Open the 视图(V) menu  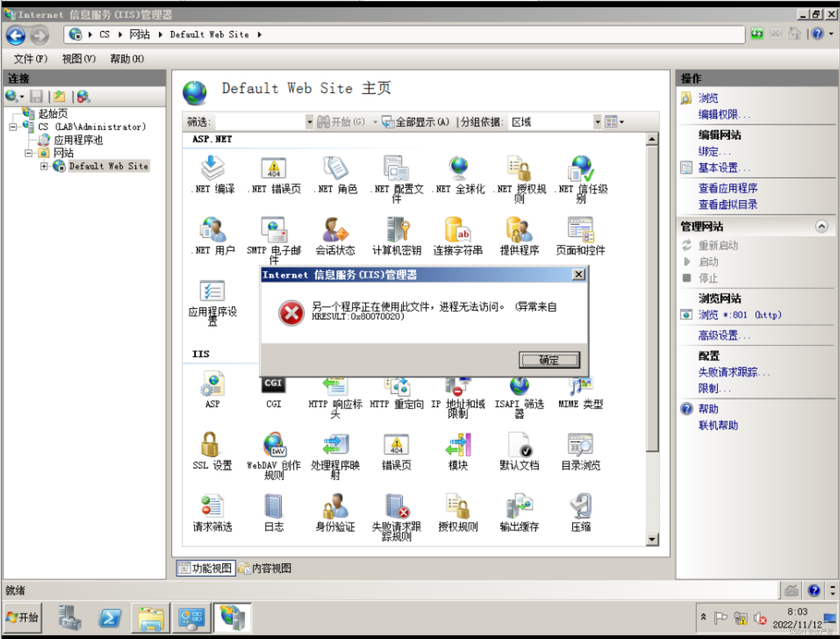point(79,59)
